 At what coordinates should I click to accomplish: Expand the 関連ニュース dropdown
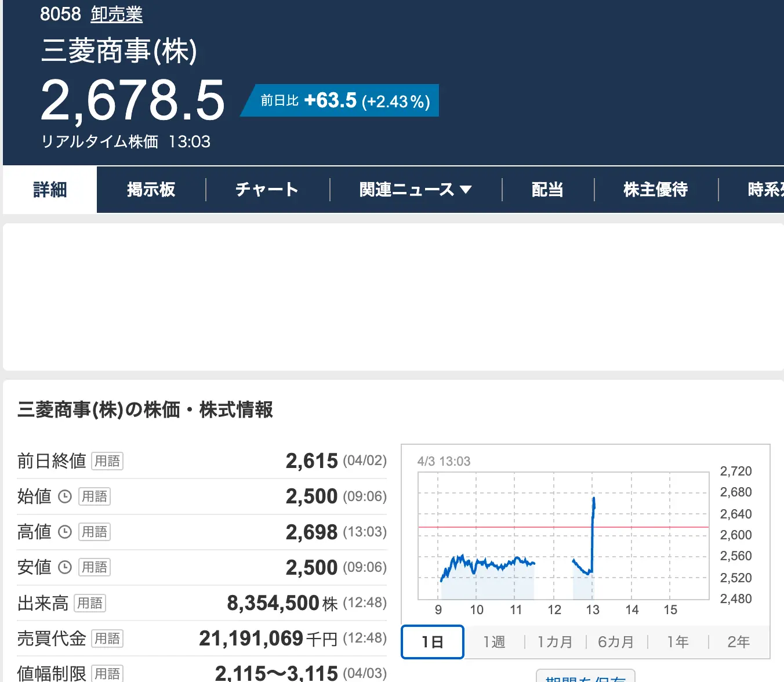(416, 190)
